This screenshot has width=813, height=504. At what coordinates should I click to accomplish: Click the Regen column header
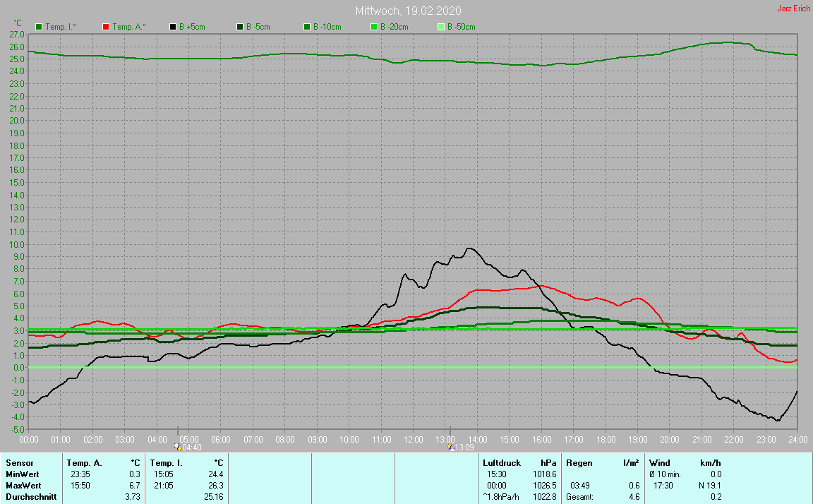pyautogui.click(x=578, y=463)
